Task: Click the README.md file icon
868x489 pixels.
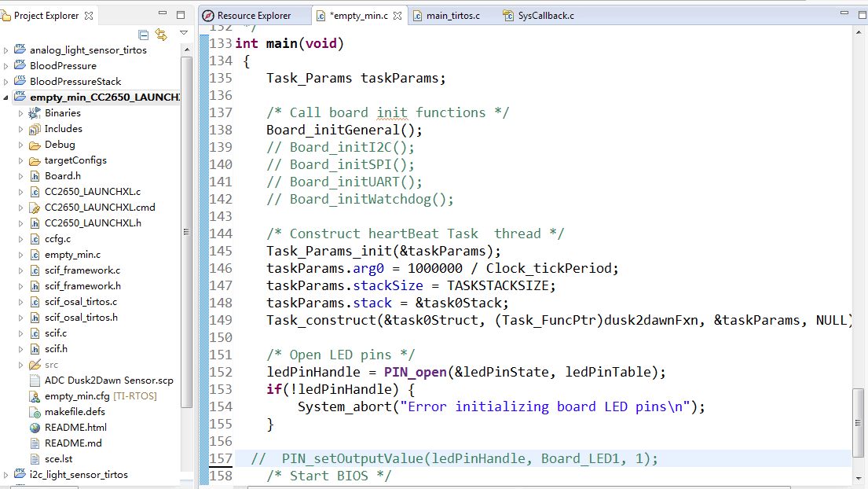Action: [35, 443]
